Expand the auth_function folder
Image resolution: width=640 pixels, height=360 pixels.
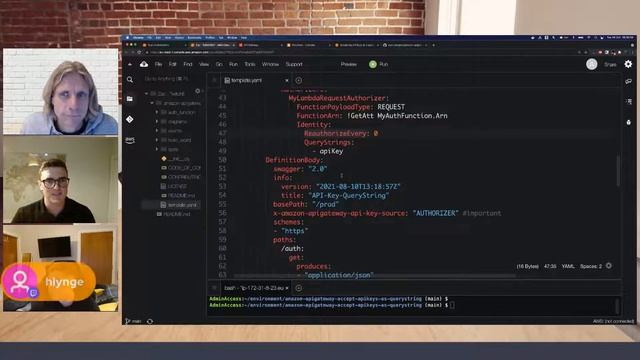click(157, 112)
